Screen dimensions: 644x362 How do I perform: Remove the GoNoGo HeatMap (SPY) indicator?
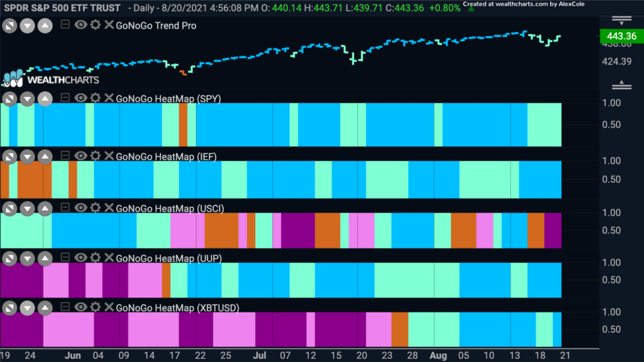click(109, 98)
